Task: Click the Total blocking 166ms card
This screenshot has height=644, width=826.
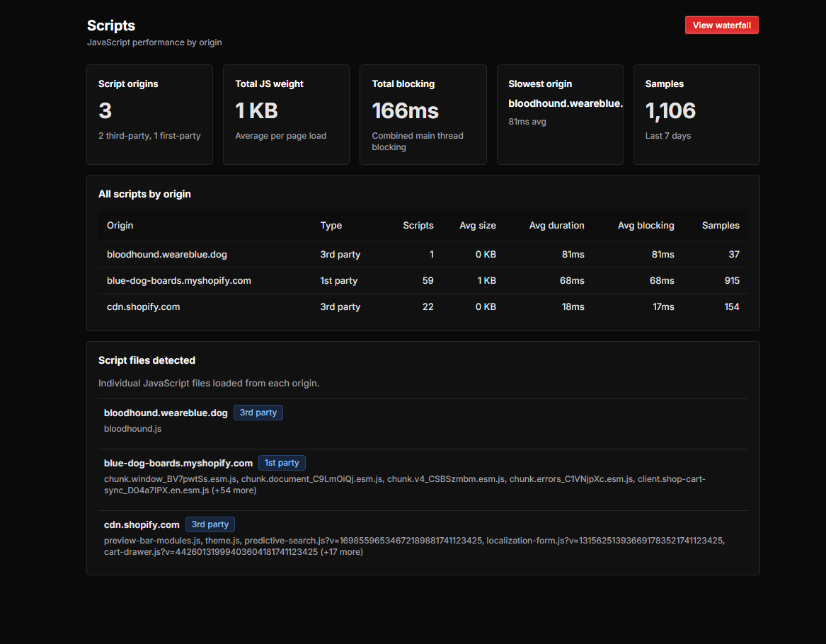Action: coord(423,114)
